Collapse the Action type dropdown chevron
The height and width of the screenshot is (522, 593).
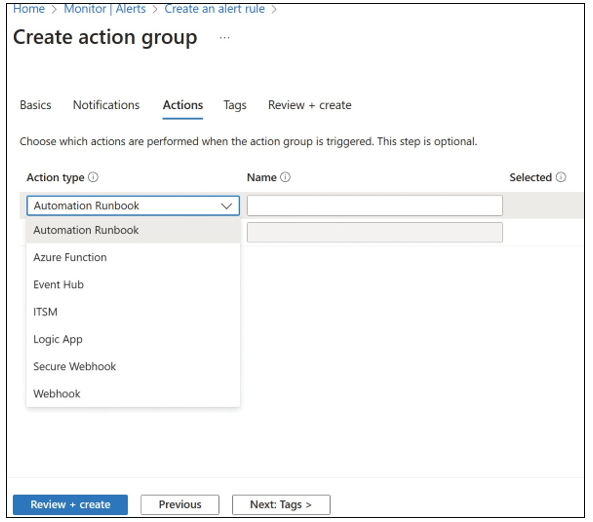point(226,206)
